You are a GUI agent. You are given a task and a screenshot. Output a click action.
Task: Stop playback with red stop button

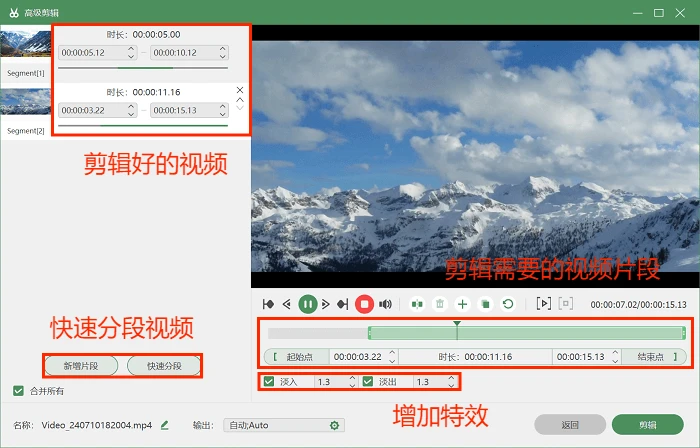click(x=364, y=304)
